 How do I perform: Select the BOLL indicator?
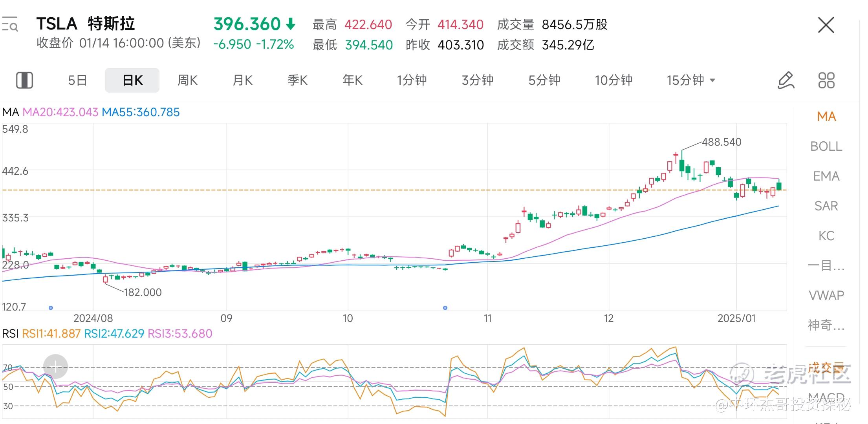tap(826, 146)
